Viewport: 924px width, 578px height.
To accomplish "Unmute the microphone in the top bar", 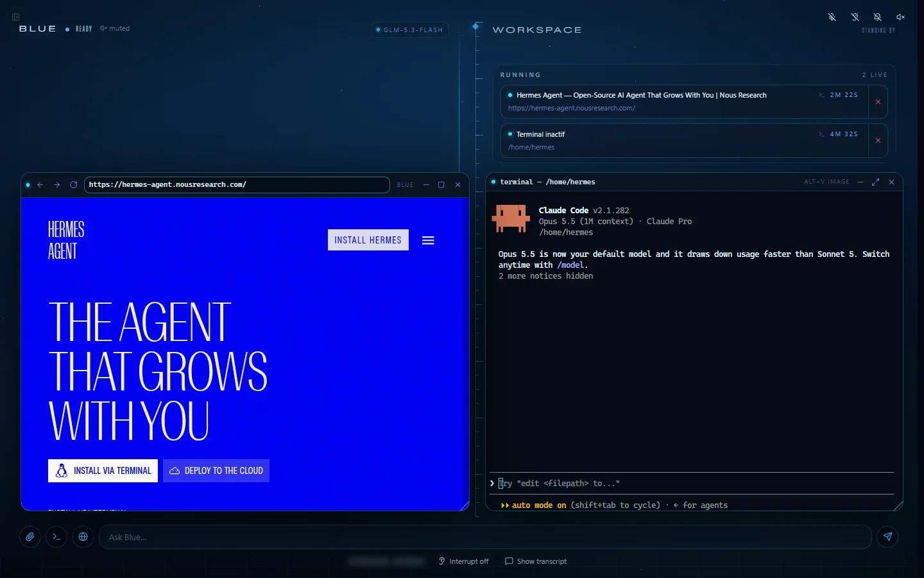I will [x=832, y=17].
